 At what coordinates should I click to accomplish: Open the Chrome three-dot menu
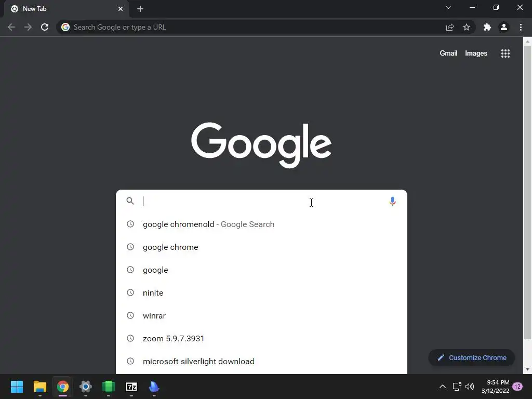[x=521, y=27]
